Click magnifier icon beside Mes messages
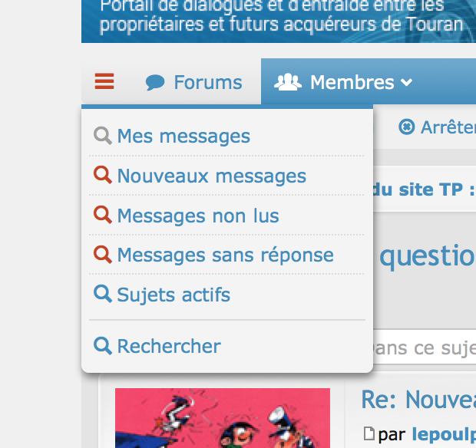 click(103, 136)
